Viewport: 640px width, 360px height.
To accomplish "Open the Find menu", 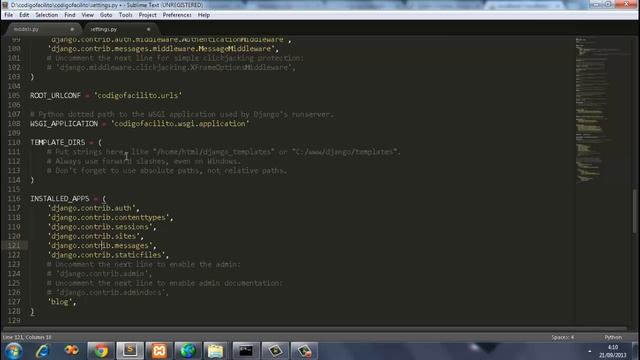I will click(x=70, y=15).
